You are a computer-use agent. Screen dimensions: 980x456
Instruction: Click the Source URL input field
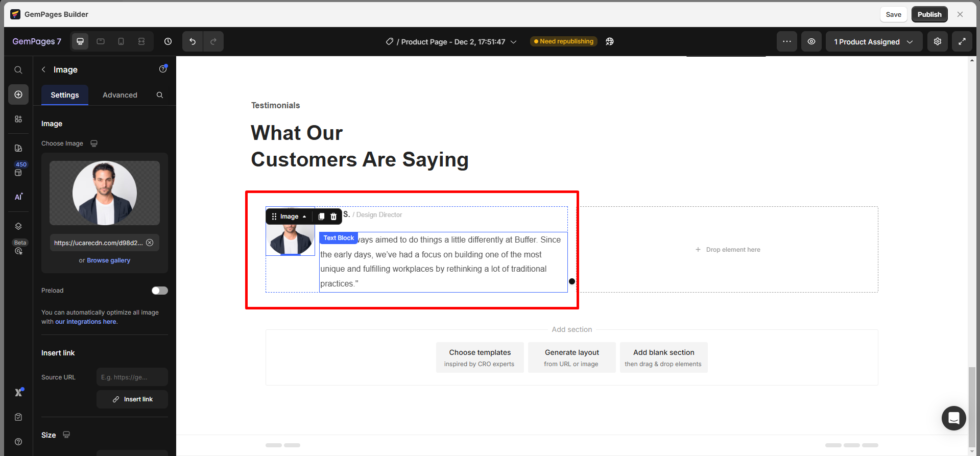tap(132, 377)
